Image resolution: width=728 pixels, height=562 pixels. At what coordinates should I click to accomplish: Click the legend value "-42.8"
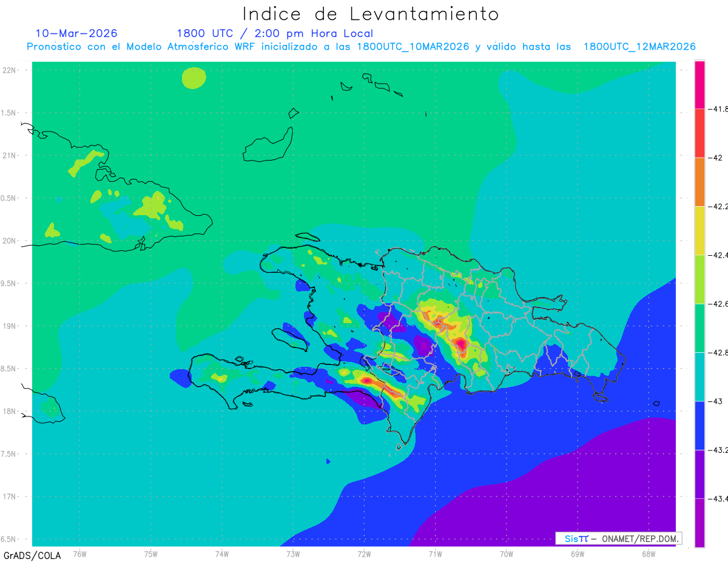coord(718,352)
